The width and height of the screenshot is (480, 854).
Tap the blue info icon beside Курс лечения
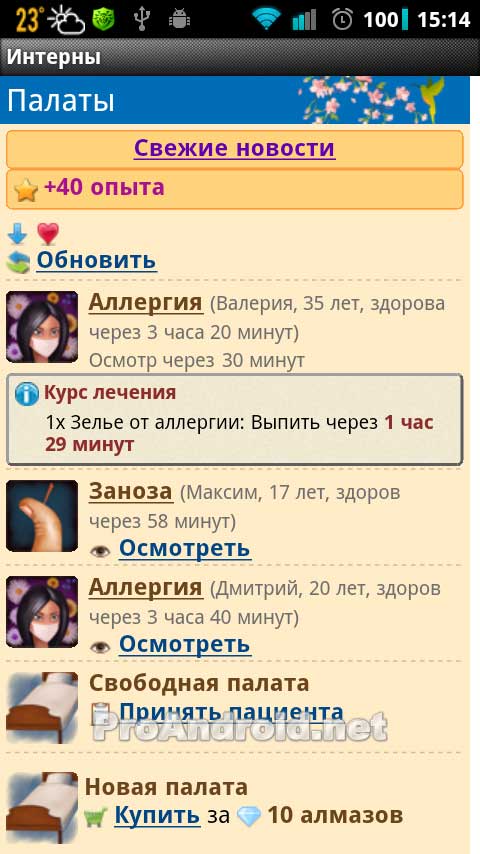click(27, 393)
